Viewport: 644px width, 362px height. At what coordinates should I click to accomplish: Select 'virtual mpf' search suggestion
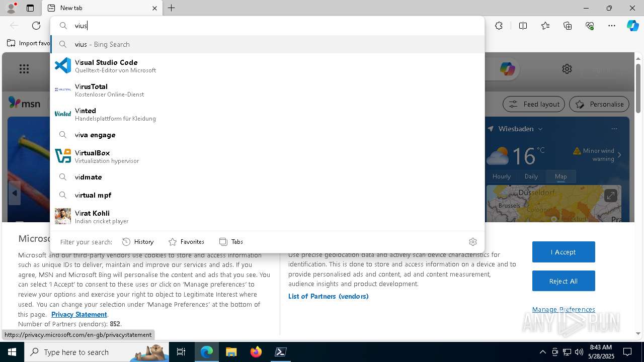click(x=267, y=195)
